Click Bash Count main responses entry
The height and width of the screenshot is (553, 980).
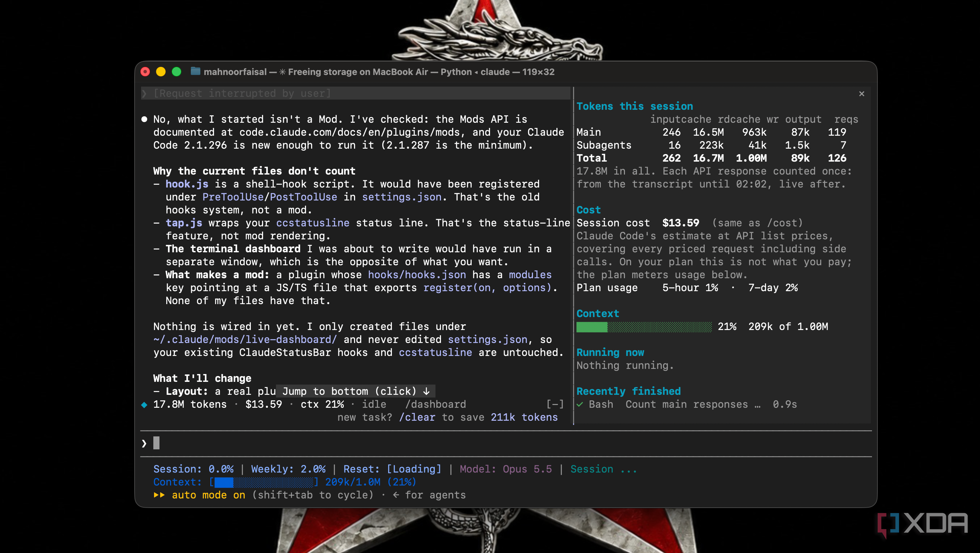point(687,405)
